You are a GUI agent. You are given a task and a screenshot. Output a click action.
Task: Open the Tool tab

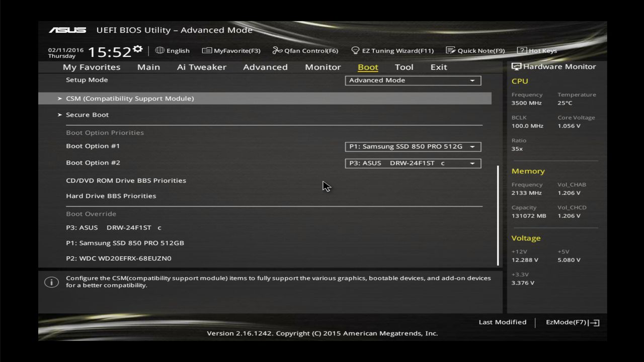(404, 67)
